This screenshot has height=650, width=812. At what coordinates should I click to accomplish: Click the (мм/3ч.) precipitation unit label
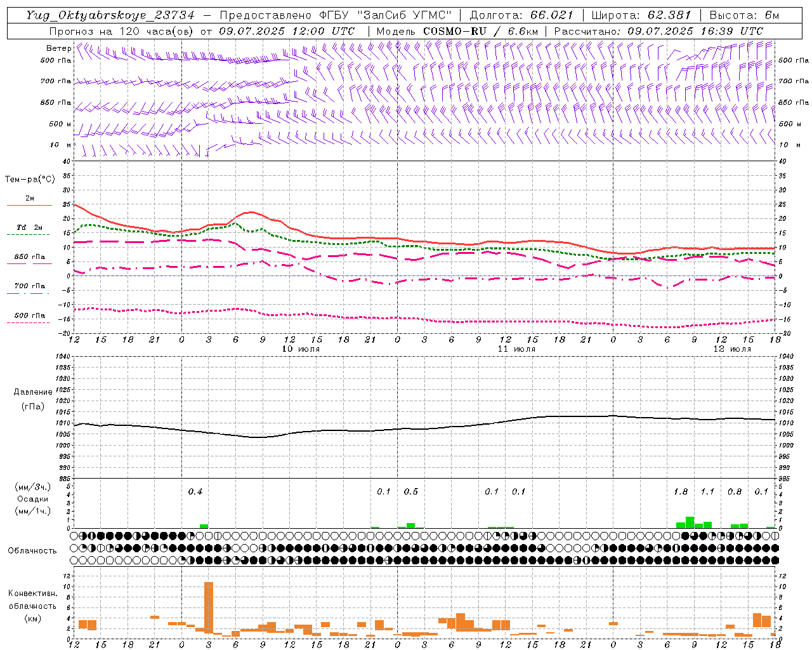pos(32,487)
